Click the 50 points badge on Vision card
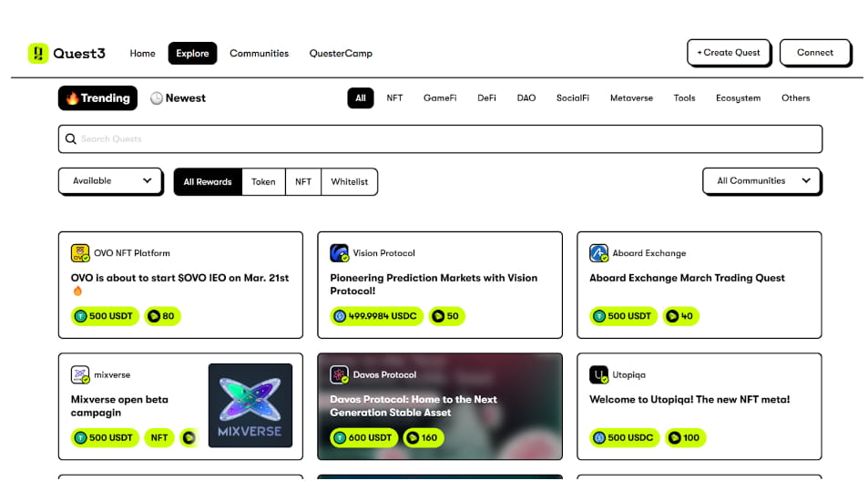 click(x=446, y=316)
